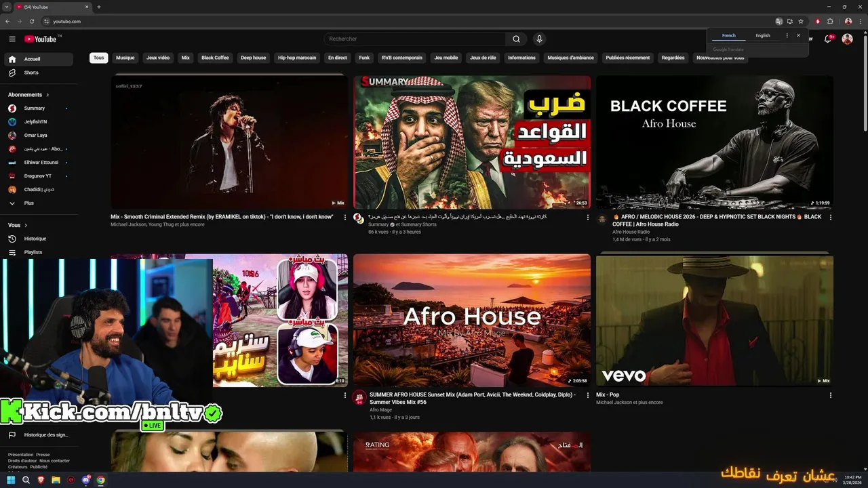Open the YouTube hamburger guide menu
Image resolution: width=868 pixels, height=488 pixels.
[x=12, y=39]
